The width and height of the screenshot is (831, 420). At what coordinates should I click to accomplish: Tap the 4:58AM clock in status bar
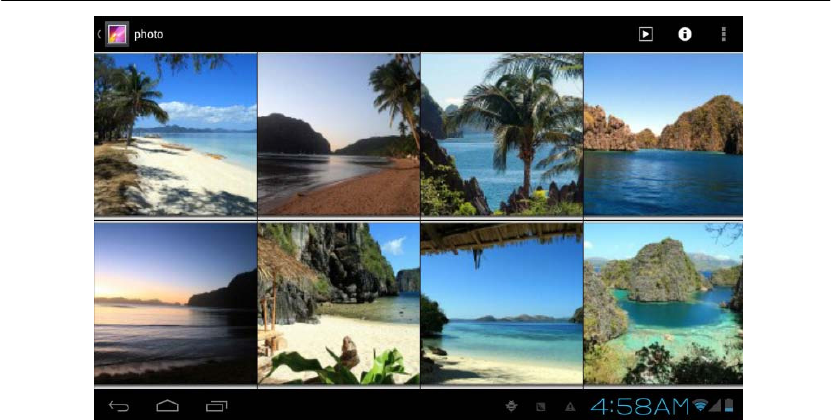point(640,407)
